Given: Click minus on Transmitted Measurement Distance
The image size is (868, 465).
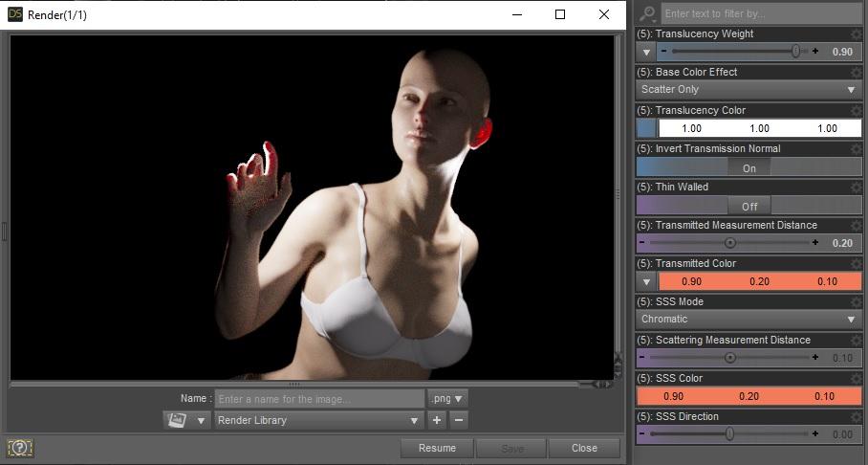Looking at the screenshot, I should pos(641,243).
